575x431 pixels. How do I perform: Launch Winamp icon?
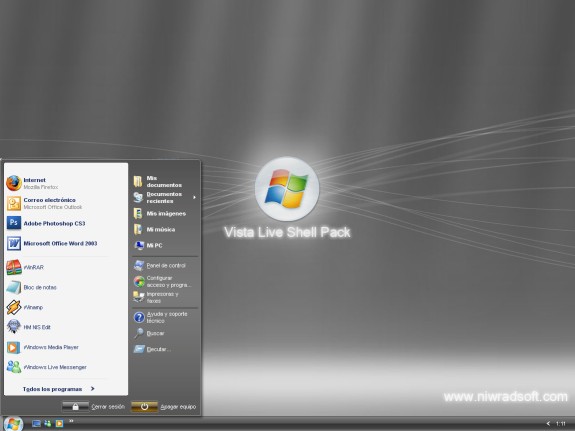pyautogui.click(x=14, y=307)
